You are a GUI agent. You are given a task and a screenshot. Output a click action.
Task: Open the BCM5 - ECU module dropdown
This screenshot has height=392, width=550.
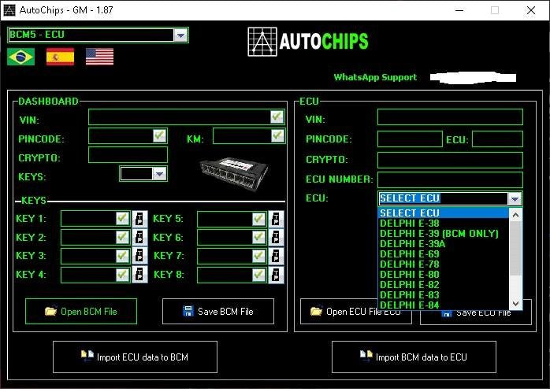tap(180, 35)
